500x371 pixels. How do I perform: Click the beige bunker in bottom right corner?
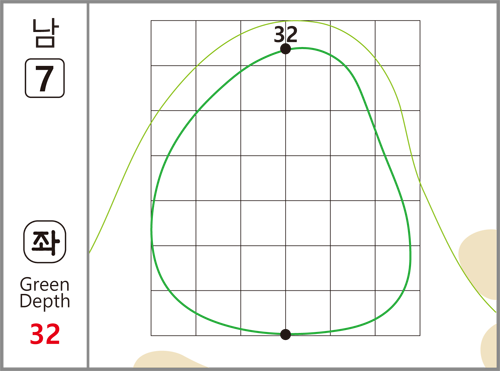click(x=489, y=347)
